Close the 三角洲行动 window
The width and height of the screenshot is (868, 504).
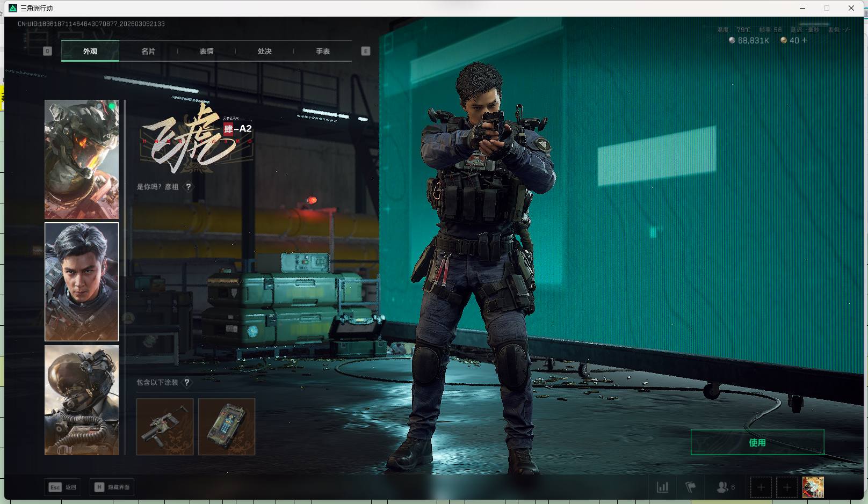(851, 8)
